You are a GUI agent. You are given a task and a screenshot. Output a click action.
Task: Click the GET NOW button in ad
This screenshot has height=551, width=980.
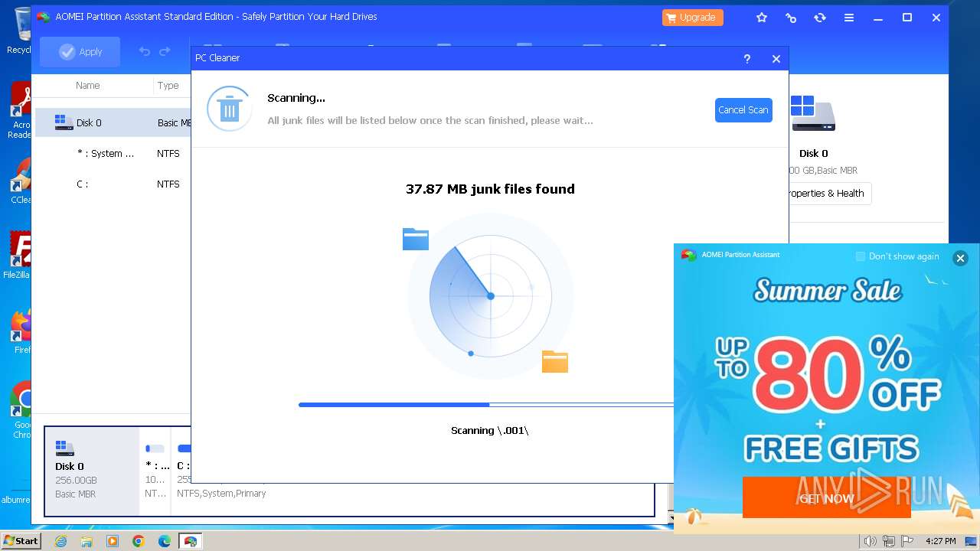tap(827, 498)
